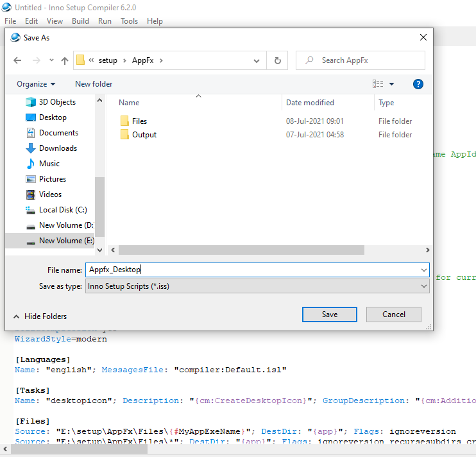Expand the File name dropdown arrow
The image size is (476, 457).
[424, 270]
